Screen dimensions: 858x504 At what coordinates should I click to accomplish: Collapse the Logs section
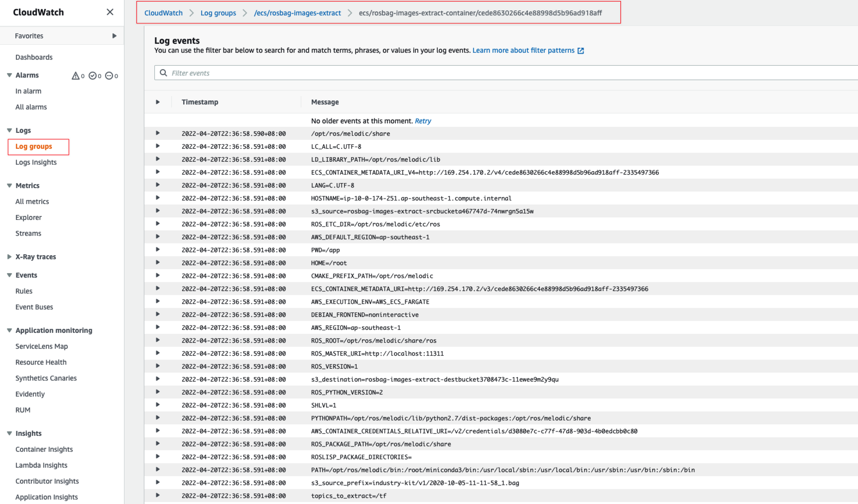coord(9,130)
